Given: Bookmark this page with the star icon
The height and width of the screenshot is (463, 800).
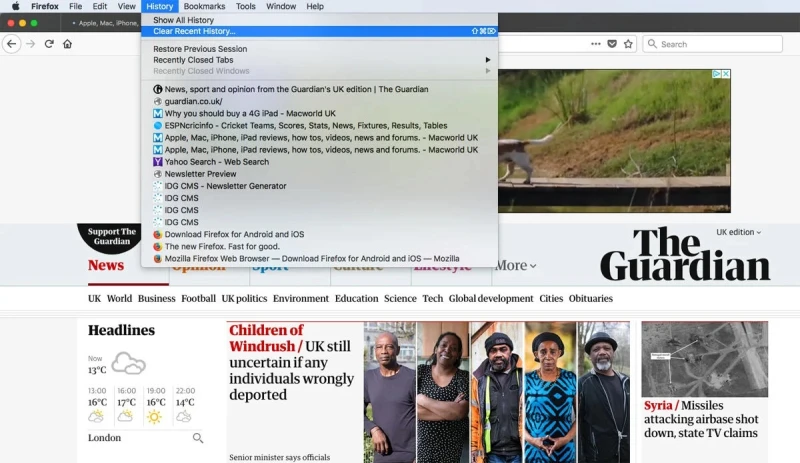Looking at the screenshot, I should pos(628,44).
